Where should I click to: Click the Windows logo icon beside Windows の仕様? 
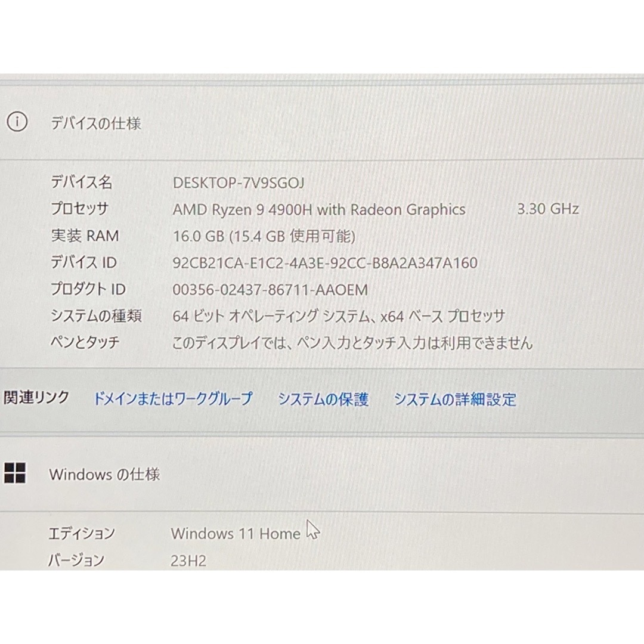15,473
